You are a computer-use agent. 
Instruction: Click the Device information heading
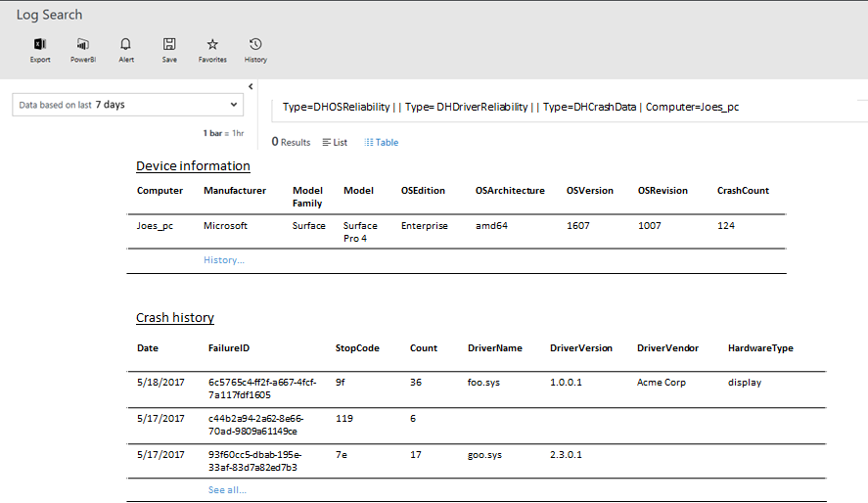click(x=193, y=166)
